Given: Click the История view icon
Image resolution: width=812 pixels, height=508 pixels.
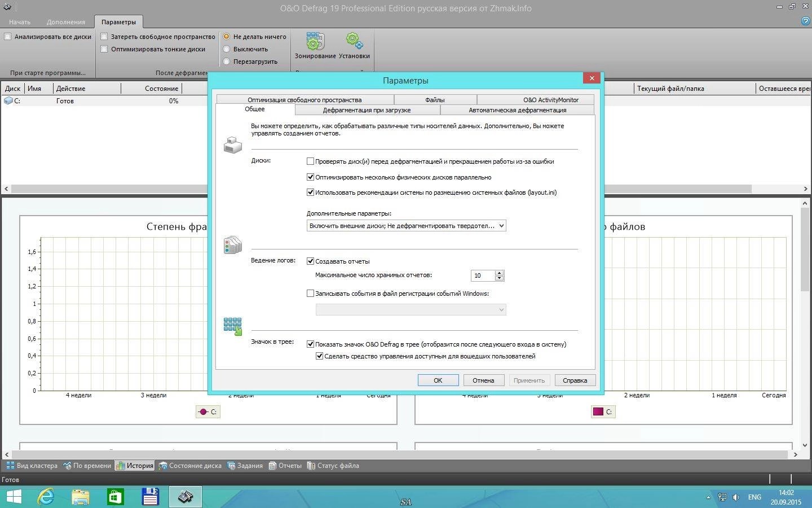Looking at the screenshot, I should coord(120,466).
